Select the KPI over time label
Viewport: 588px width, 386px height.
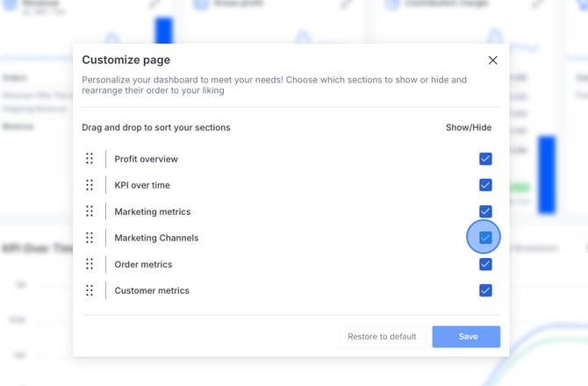(142, 185)
